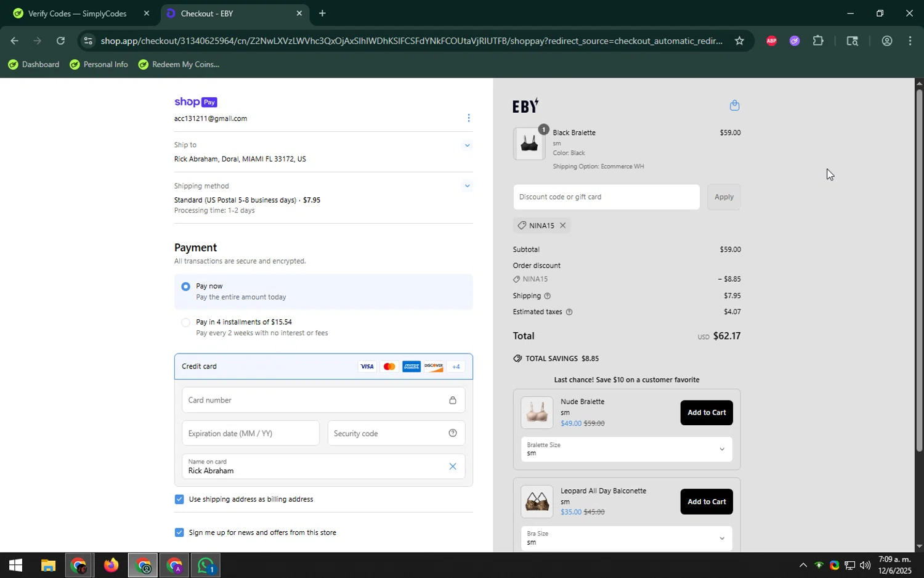The image size is (924, 578).
Task: Uncheck use shipping address as billing
Action: (x=179, y=499)
